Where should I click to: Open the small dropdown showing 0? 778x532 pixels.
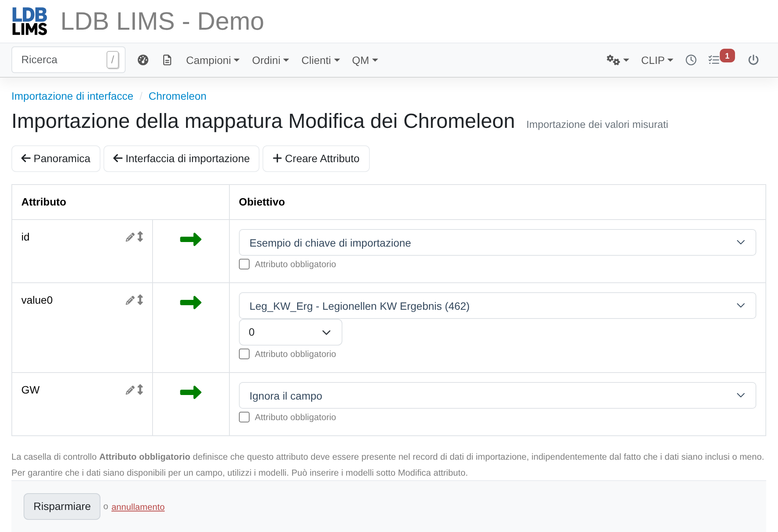(290, 332)
